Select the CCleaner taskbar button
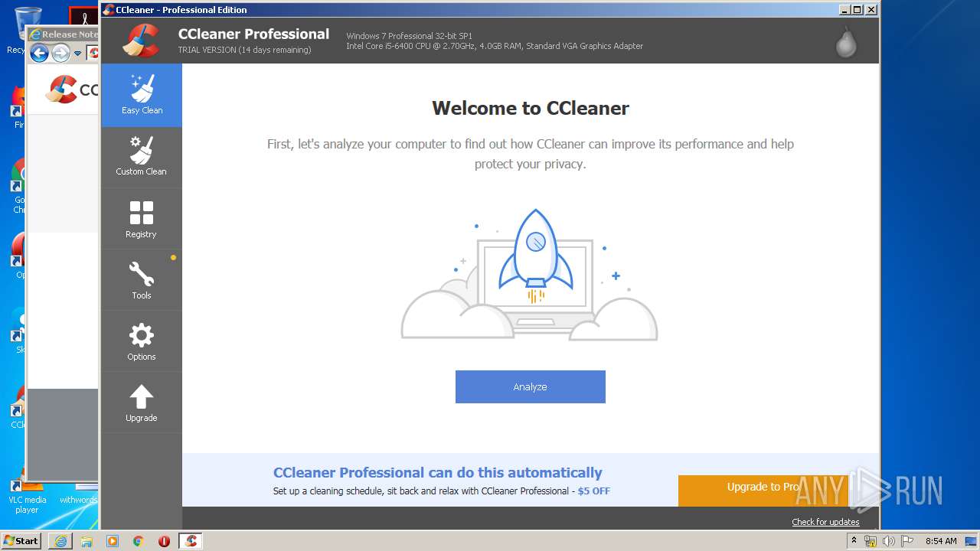Viewport: 980px width, 551px height. click(191, 541)
